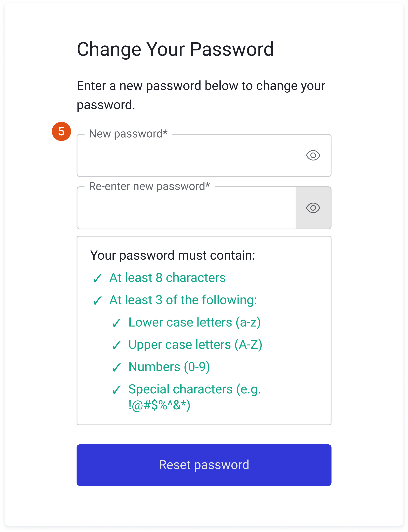Click the Special characters checkmark icon
This screenshot has width=408, height=532.
(x=116, y=390)
